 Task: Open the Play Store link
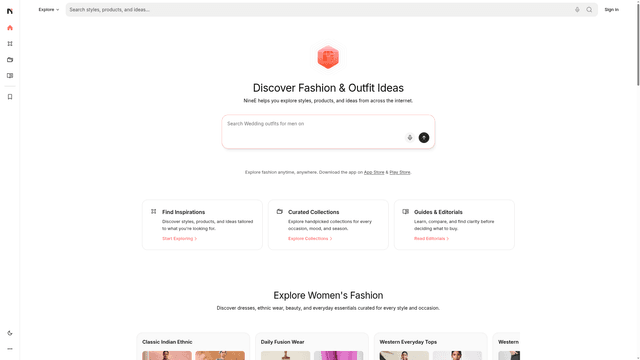click(x=400, y=172)
